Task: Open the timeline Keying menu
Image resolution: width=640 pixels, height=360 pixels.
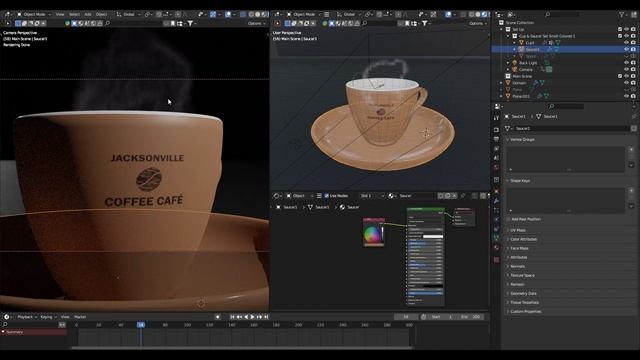Action: [48, 317]
